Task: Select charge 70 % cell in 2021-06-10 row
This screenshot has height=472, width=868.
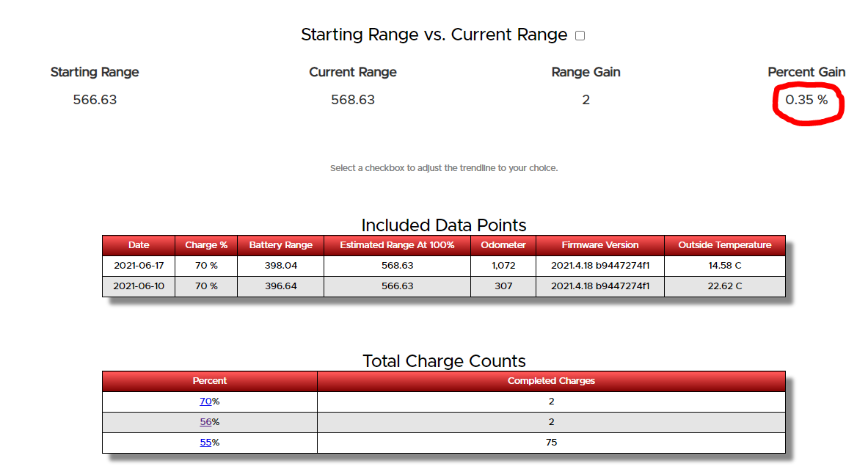Action: (x=206, y=286)
